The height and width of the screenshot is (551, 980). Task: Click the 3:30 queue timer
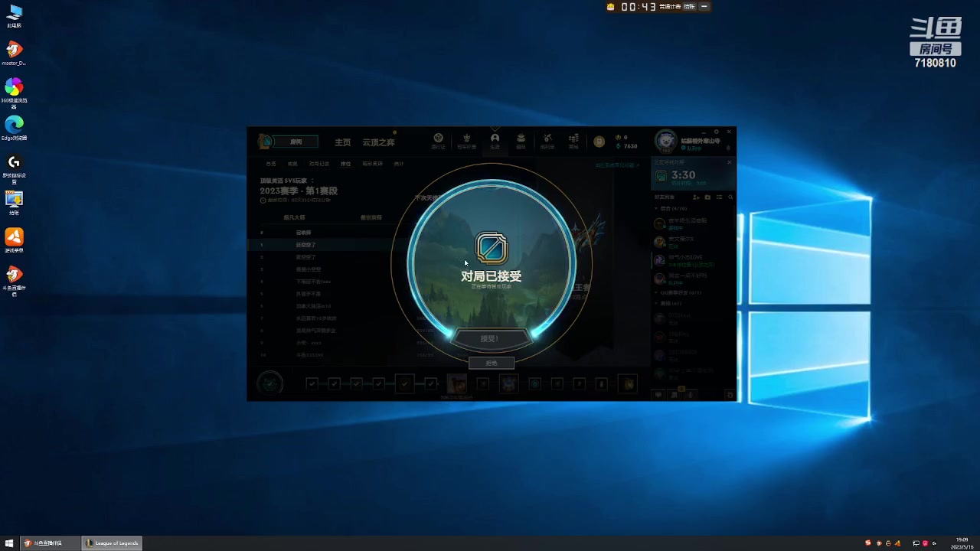(683, 175)
